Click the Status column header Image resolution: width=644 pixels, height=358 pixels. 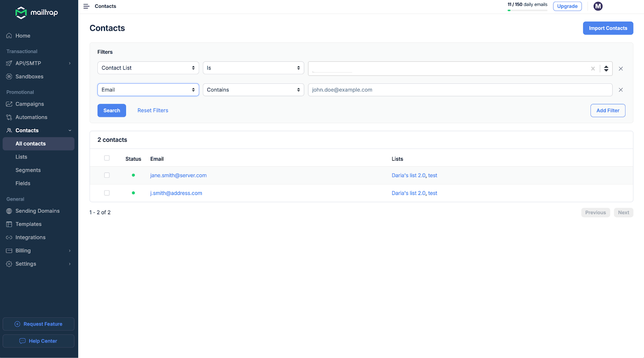coord(133,159)
